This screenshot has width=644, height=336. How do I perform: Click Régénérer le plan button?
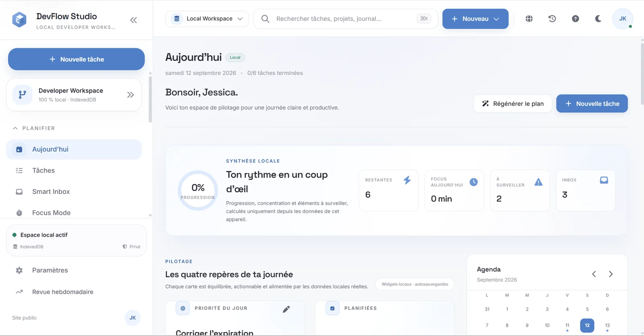point(513,103)
